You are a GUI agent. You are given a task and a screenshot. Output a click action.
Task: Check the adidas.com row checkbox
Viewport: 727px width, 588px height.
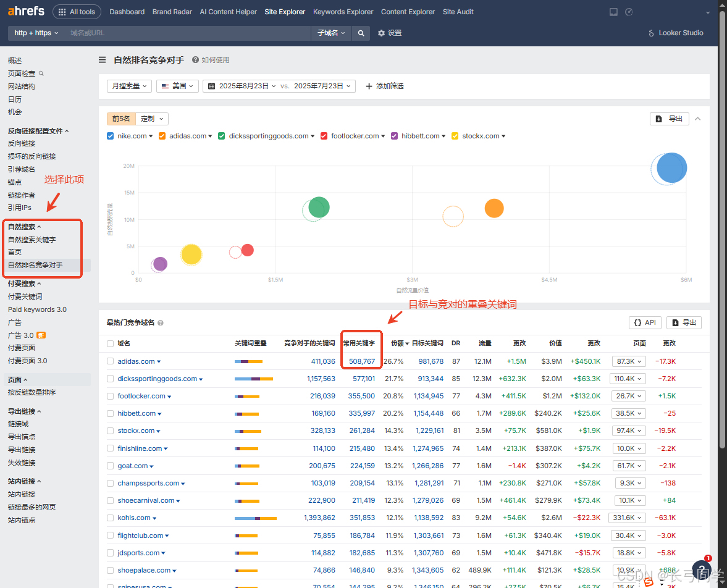pos(110,361)
